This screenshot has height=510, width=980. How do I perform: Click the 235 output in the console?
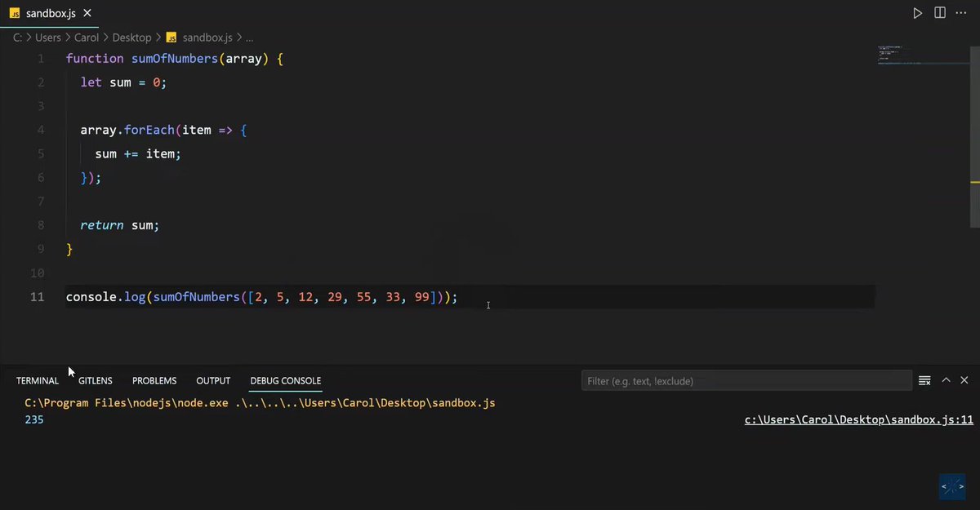(33, 420)
